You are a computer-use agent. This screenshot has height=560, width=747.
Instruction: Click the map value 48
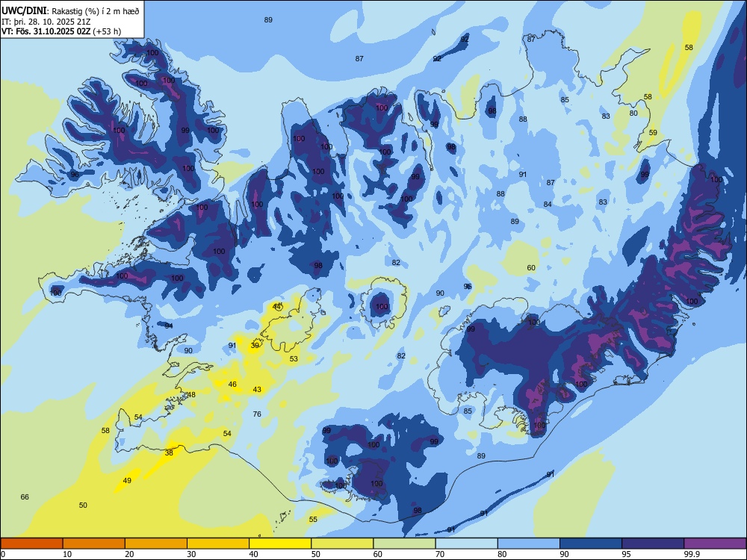[x=191, y=394]
